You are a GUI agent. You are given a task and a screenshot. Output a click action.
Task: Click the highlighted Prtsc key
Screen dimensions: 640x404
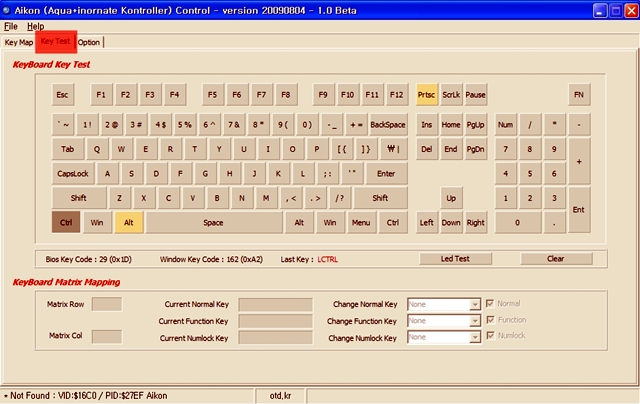tap(427, 95)
